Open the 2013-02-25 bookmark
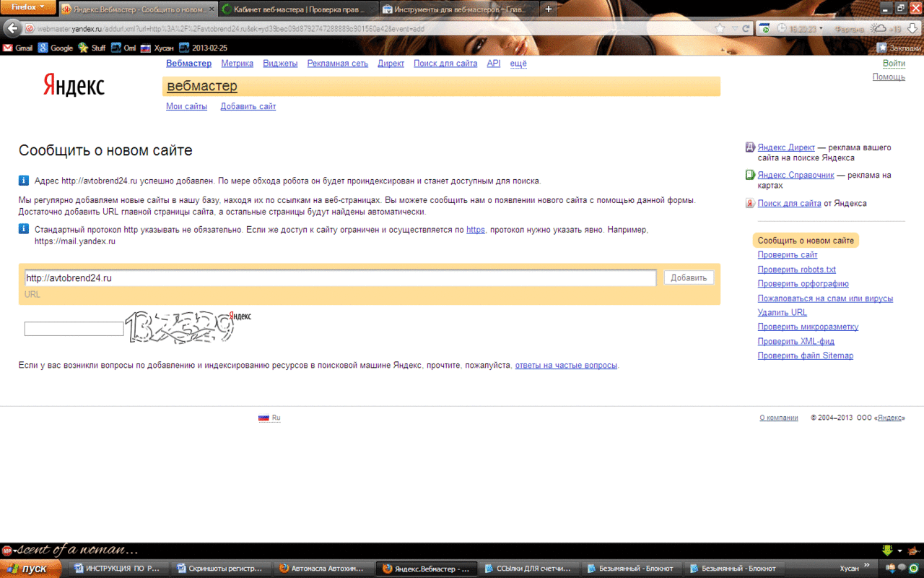Viewport: 924px width, 578px height. click(x=203, y=48)
